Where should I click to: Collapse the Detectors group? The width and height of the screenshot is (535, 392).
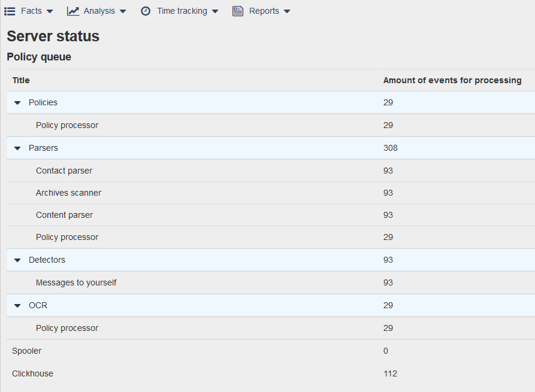click(x=17, y=260)
